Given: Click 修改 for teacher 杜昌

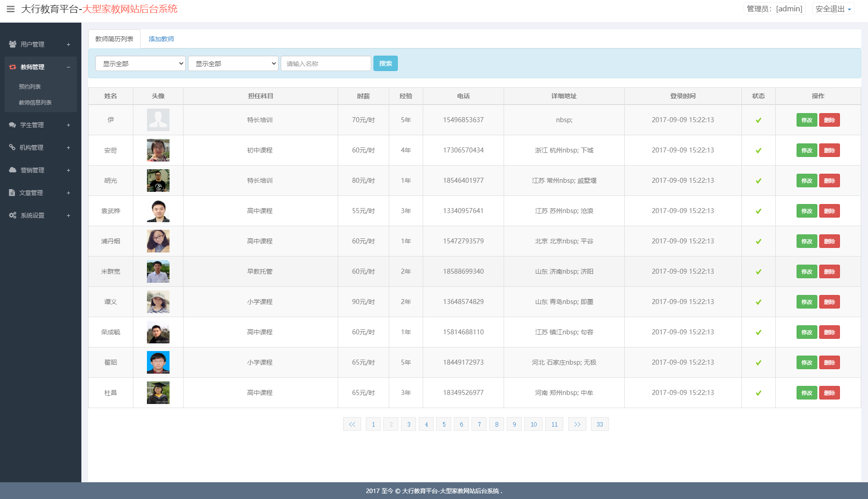Looking at the screenshot, I should coord(807,393).
